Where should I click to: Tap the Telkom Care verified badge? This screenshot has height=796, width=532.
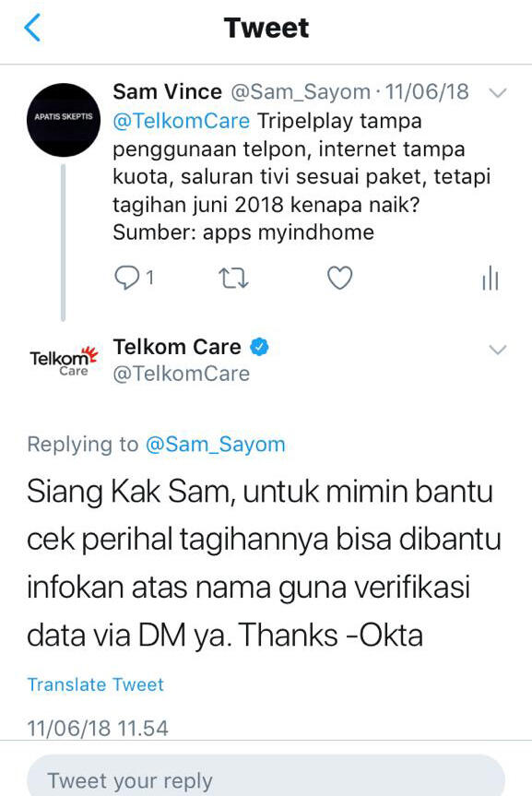(x=259, y=347)
